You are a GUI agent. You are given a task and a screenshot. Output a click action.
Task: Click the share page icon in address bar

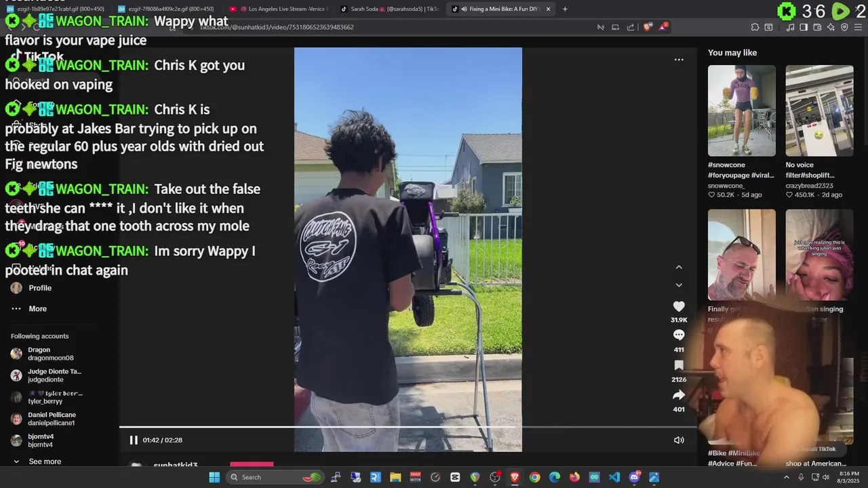631,27
